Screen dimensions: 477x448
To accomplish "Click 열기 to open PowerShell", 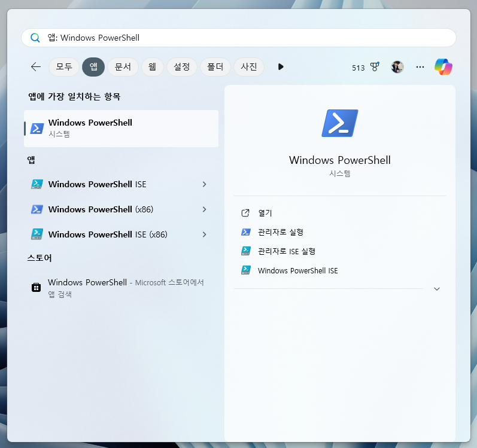I will pyautogui.click(x=265, y=213).
